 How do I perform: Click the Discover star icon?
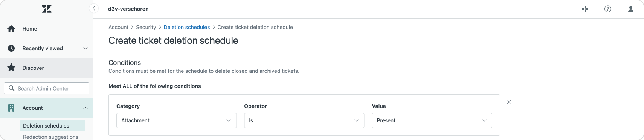coord(11,68)
